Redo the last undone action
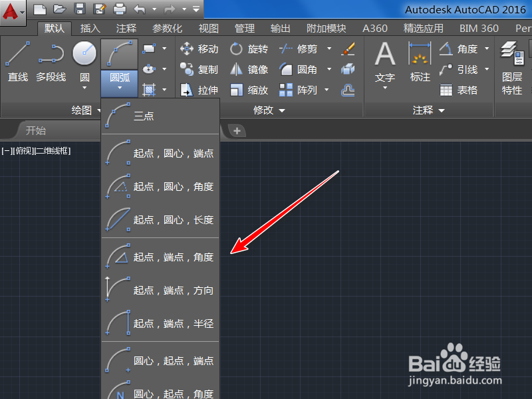 point(170,9)
